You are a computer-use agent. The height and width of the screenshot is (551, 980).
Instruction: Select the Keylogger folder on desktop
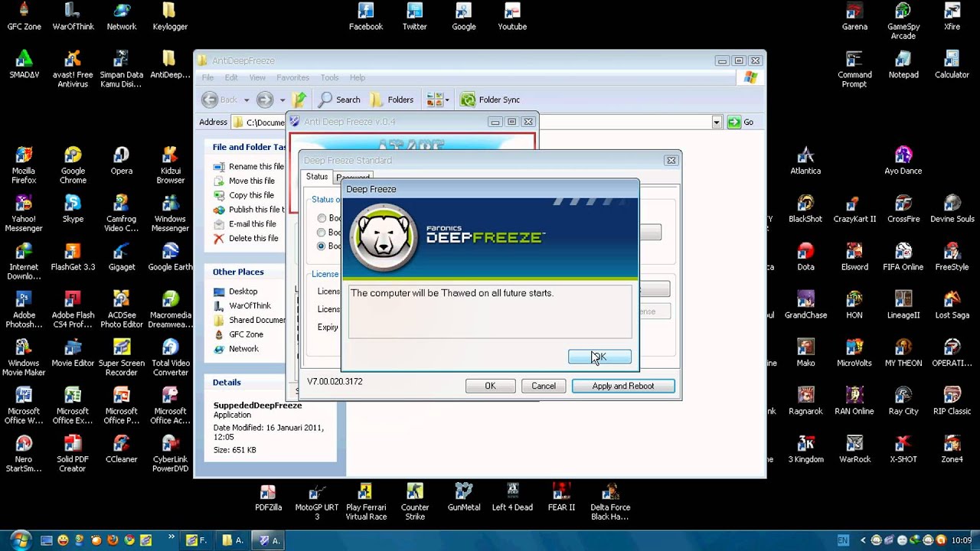click(169, 11)
